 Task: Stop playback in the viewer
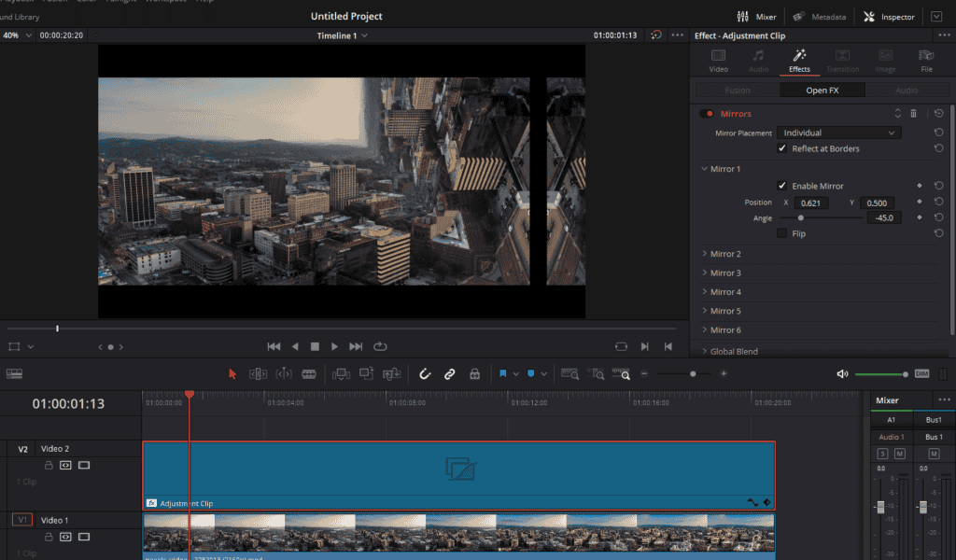coord(315,346)
